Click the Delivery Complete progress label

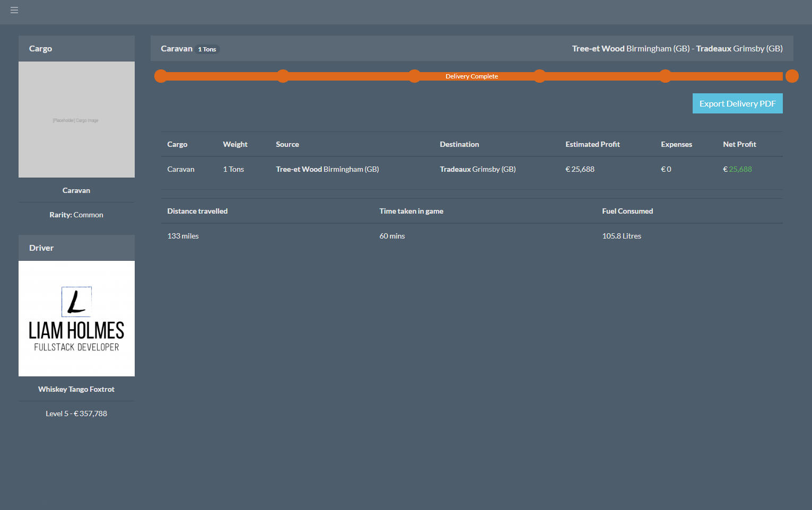coord(472,76)
